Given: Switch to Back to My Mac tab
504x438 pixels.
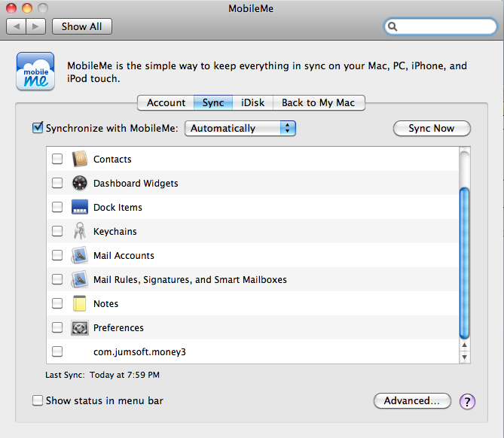Looking at the screenshot, I should coord(319,103).
